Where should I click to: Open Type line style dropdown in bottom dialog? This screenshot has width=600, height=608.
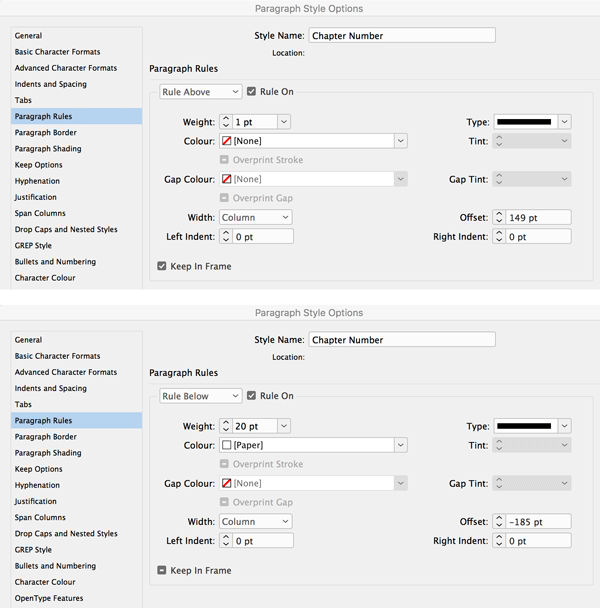point(564,426)
